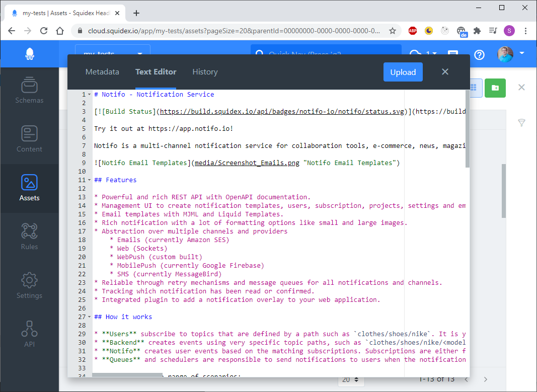
Task: Open the Assets section in the sidebar
Action: click(x=29, y=188)
